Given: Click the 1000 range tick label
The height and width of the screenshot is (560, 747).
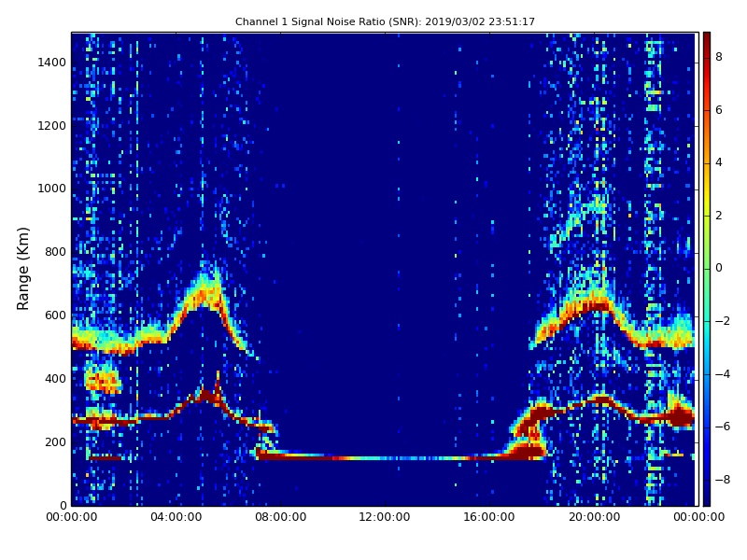Looking at the screenshot, I should click(52, 189).
